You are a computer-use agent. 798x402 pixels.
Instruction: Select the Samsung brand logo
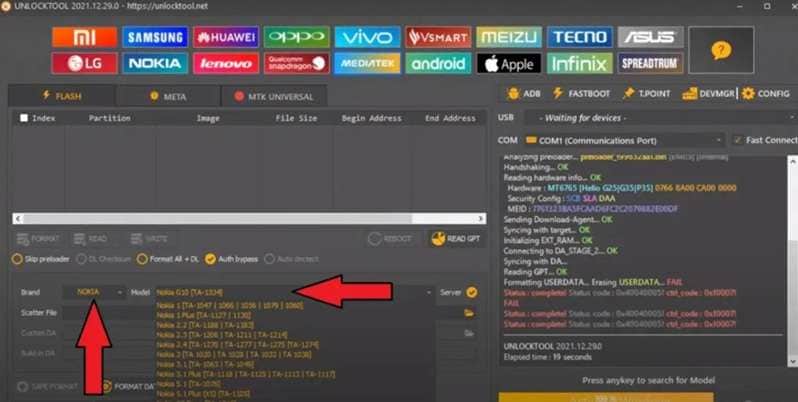155,37
